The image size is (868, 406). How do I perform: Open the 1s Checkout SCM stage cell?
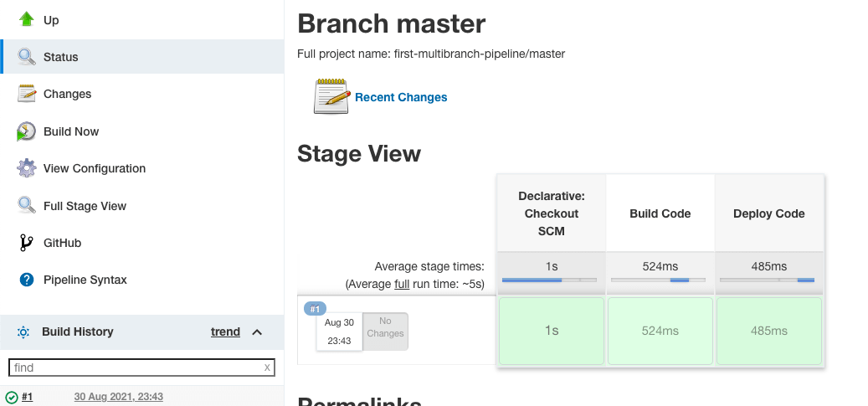[x=552, y=331]
